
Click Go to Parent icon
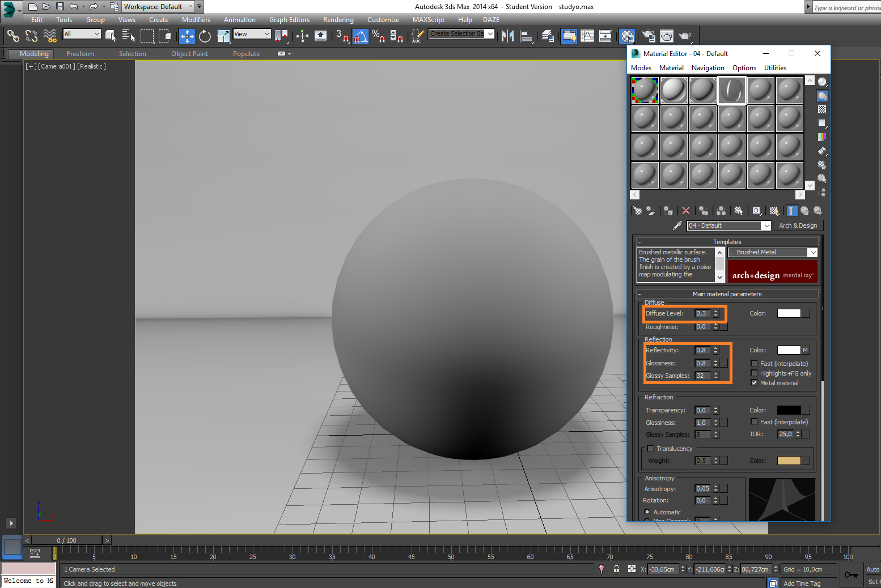pos(804,211)
